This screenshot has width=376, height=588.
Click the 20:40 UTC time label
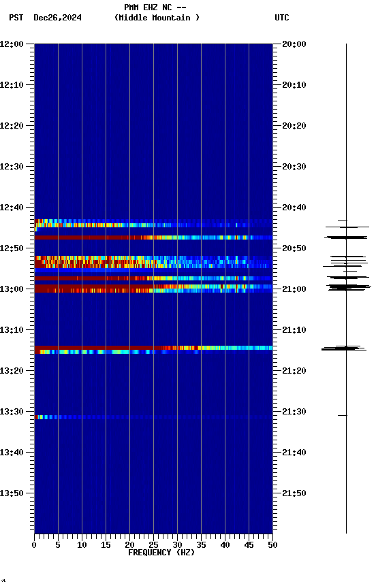tap(294, 208)
